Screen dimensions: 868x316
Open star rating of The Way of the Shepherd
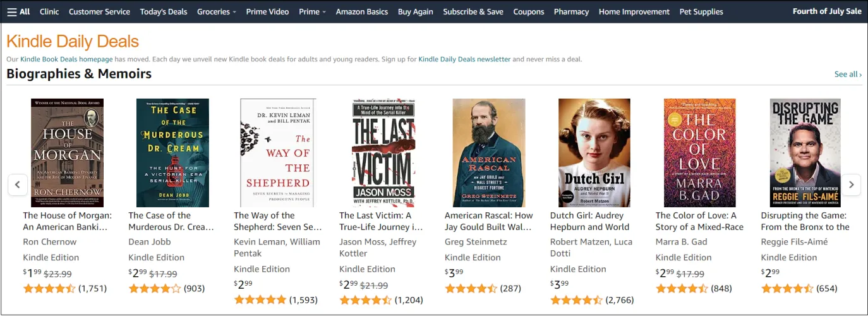[260, 300]
